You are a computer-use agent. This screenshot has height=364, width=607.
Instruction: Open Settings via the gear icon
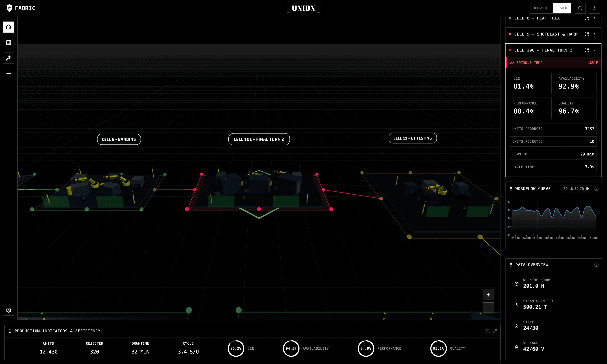tap(8, 310)
